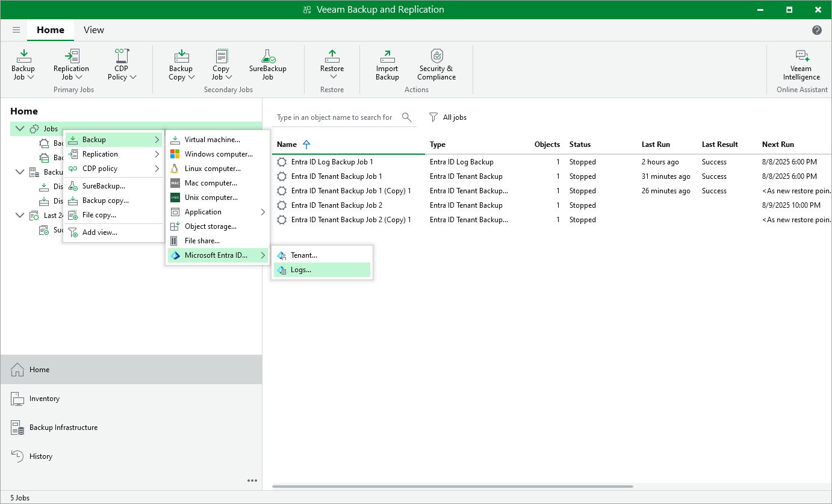
Task: Select row "Entra ID Tenant Backup Job 1"
Action: tap(552, 176)
